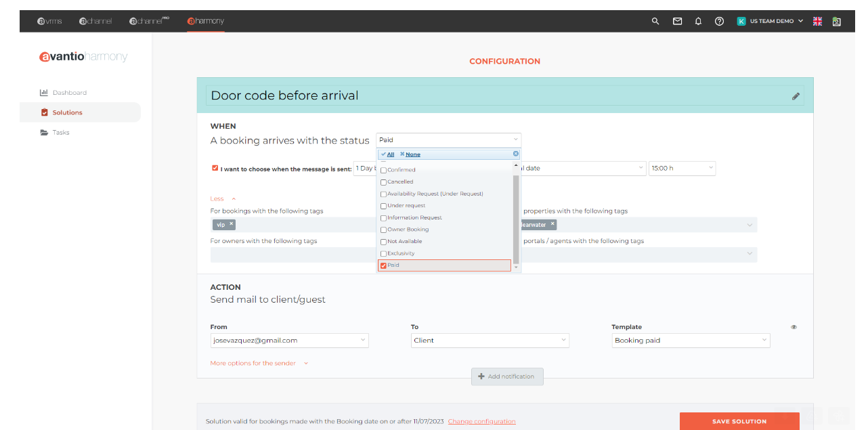
Task: Click the search magnifier icon in top bar
Action: 655,21
